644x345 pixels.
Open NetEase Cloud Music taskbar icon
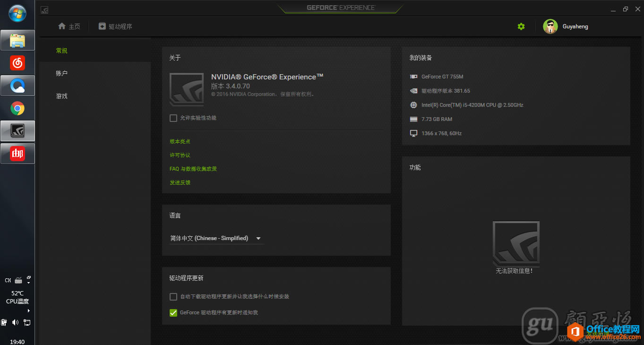(x=17, y=63)
